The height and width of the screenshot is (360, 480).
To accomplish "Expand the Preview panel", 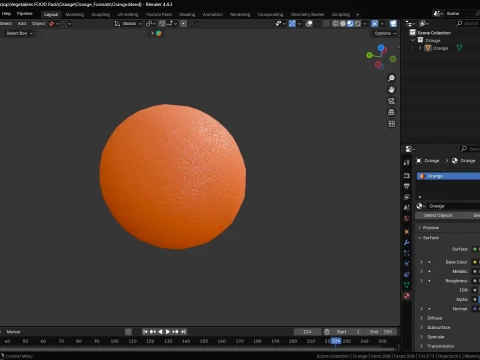I will pos(419,228).
